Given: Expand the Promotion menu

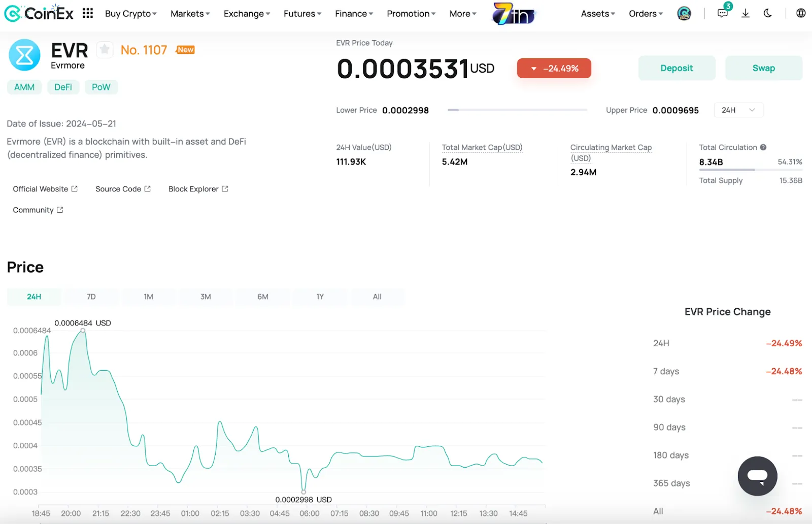Looking at the screenshot, I should pos(411,14).
